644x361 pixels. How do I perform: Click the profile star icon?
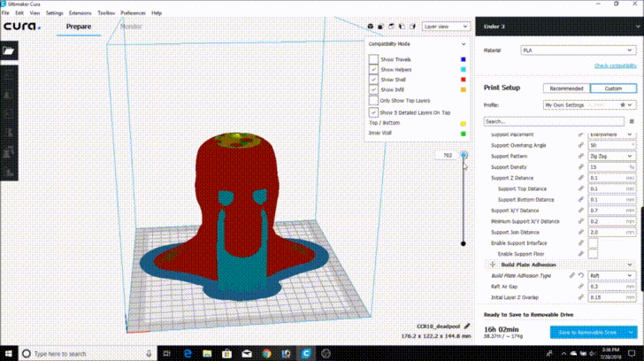(623, 105)
